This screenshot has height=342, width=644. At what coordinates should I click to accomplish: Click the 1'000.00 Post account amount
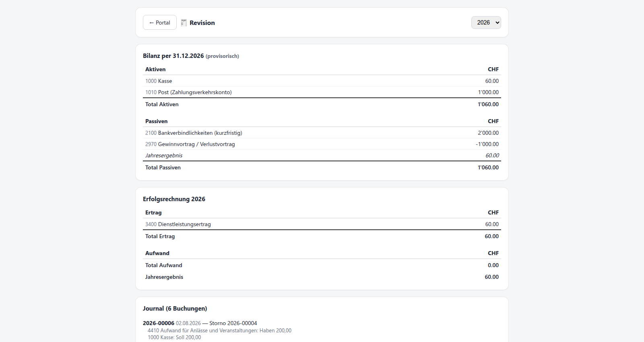point(488,92)
